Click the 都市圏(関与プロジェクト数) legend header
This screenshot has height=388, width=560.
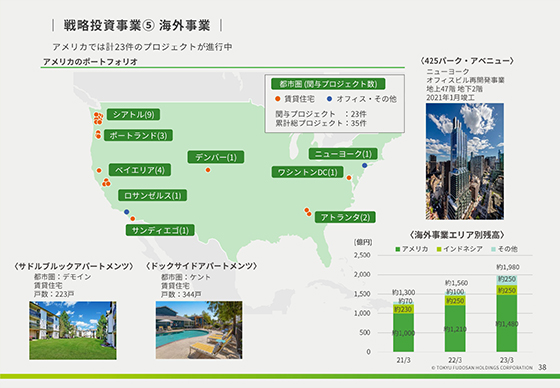328,84
